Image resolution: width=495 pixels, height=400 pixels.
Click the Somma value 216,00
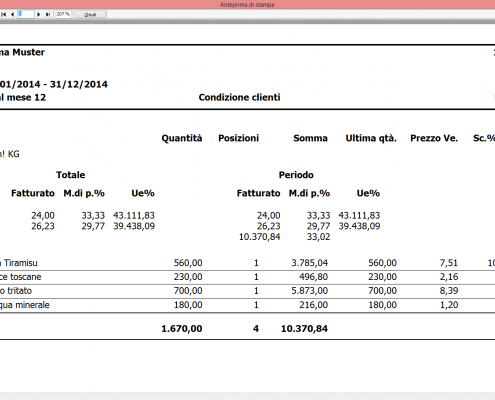314,305
